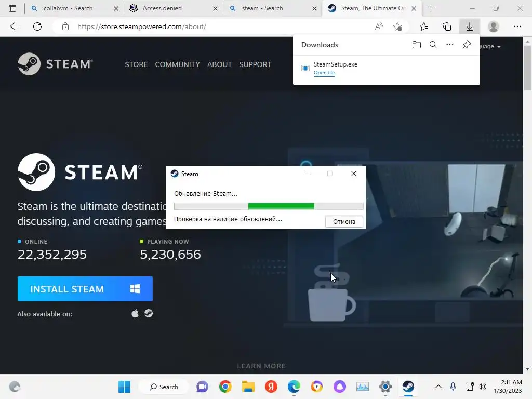
Task: Open the Collections icon
Action: click(447, 26)
